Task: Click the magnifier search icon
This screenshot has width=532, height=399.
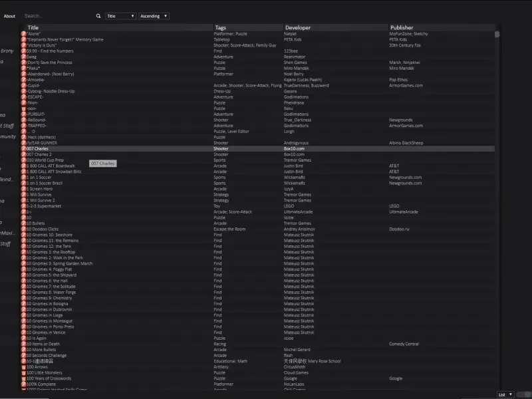Action: pyautogui.click(x=98, y=16)
